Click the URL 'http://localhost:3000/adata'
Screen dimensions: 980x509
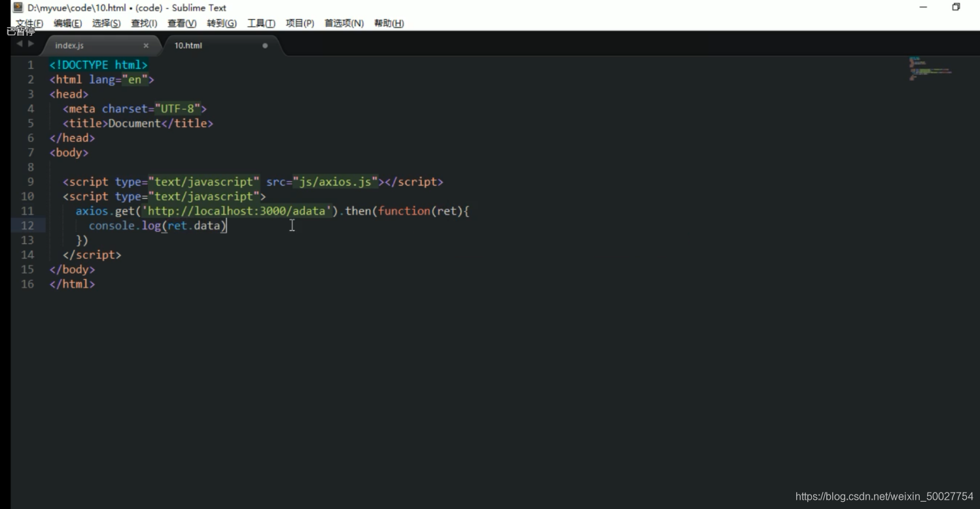[237, 211]
